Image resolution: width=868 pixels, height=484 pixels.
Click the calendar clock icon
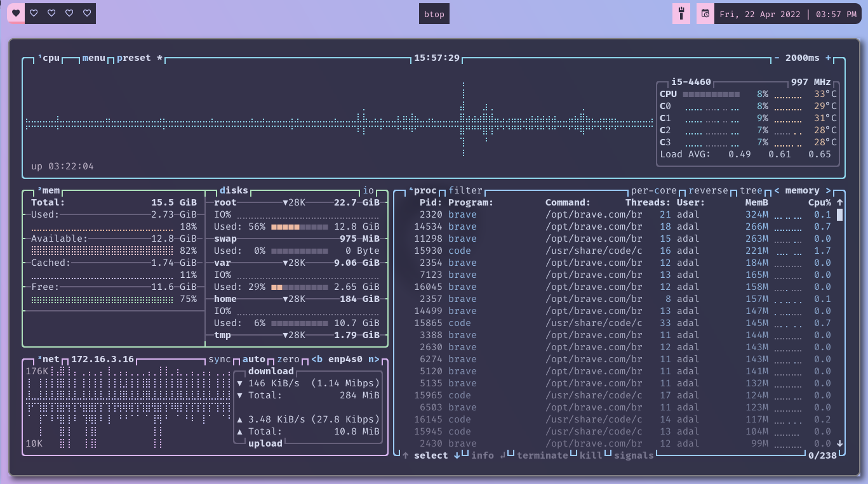(x=705, y=14)
